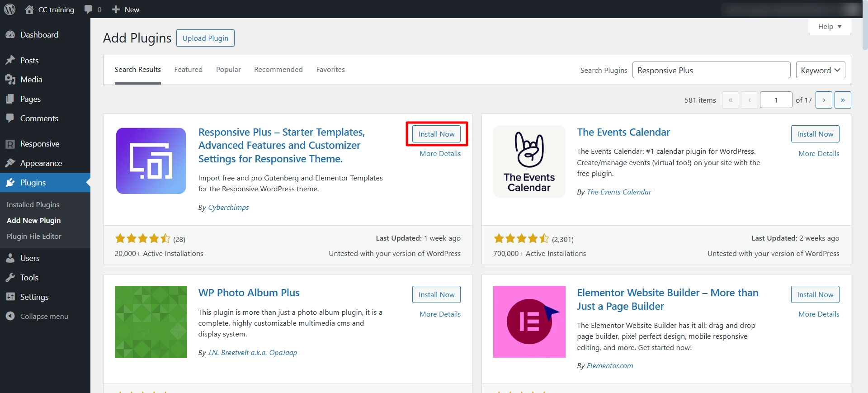
Task: Click the Dashboard gauge icon
Action: pyautogui.click(x=10, y=35)
